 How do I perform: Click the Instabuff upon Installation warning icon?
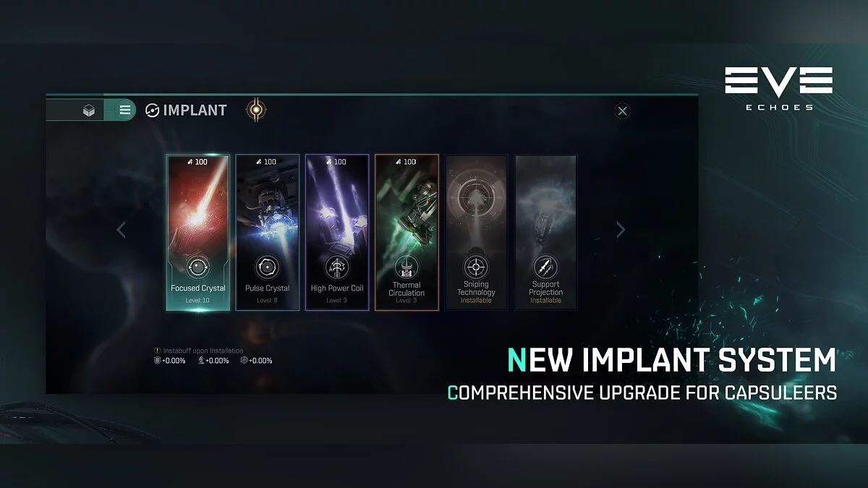(x=158, y=351)
